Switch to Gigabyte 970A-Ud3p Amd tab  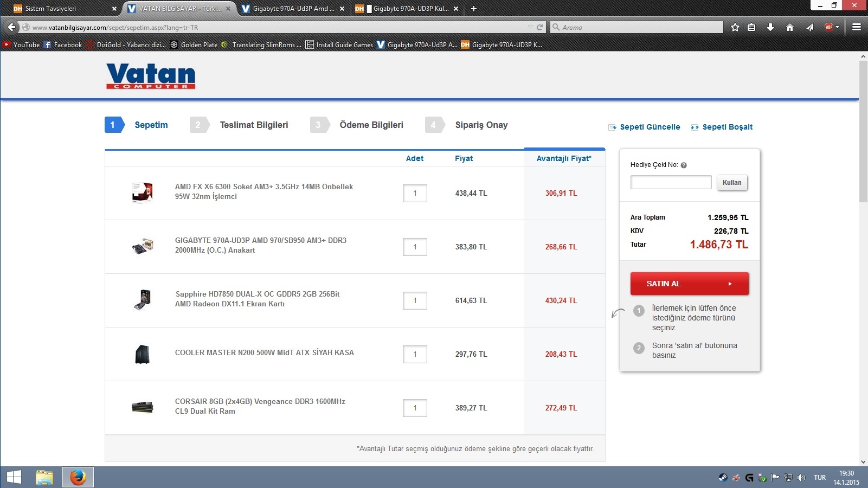(x=293, y=9)
